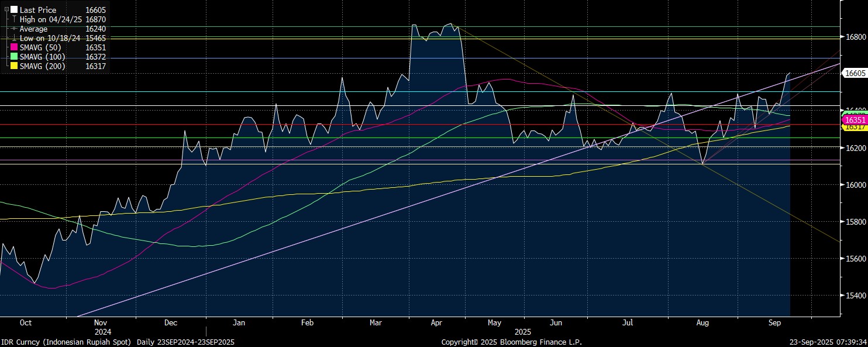Click the 16800 price axis label
868x347 pixels.
pyautogui.click(x=855, y=37)
